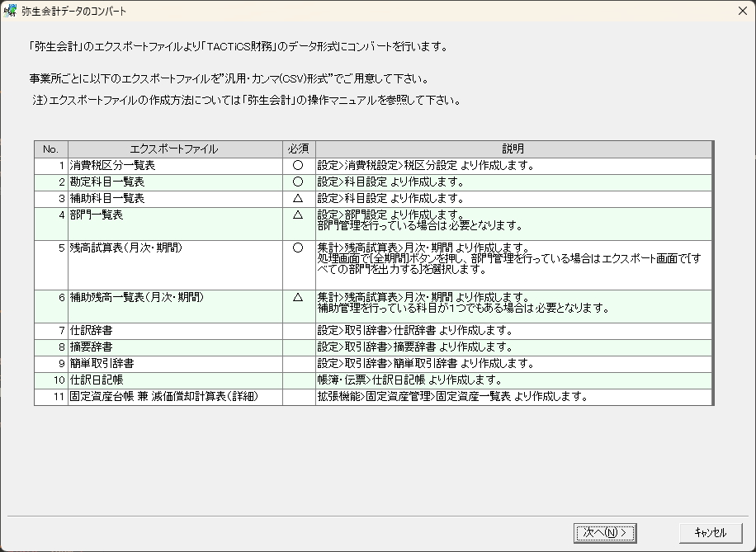Screen dimensions: 756x552
Task: Select the 簡単取引辞書 file name cell
Action: click(175, 364)
